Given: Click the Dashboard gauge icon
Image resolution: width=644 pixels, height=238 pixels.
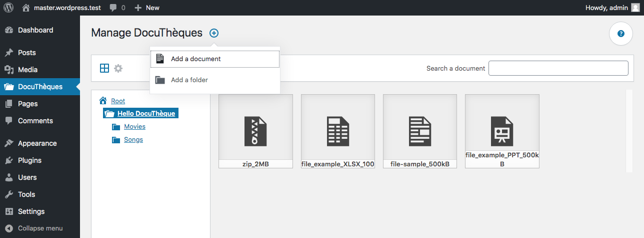Looking at the screenshot, I should [x=9, y=30].
